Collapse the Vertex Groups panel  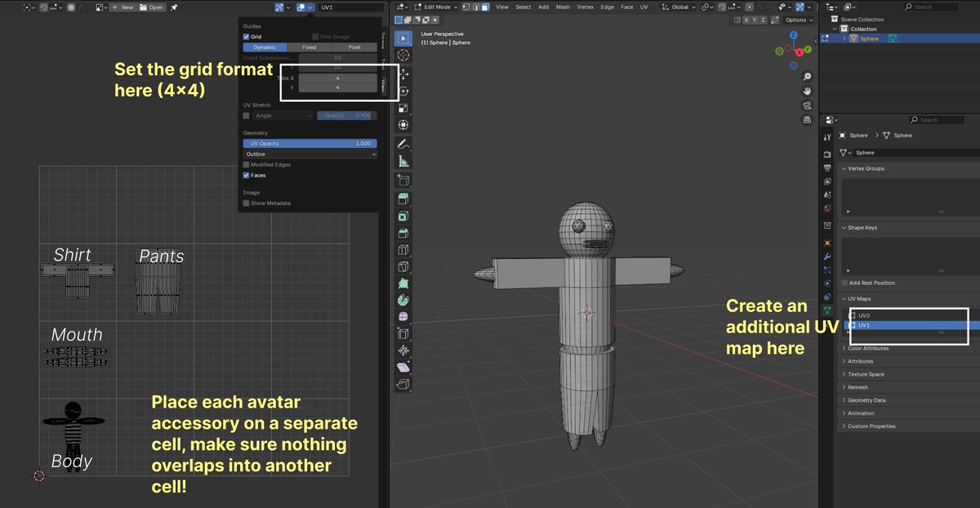pos(864,168)
